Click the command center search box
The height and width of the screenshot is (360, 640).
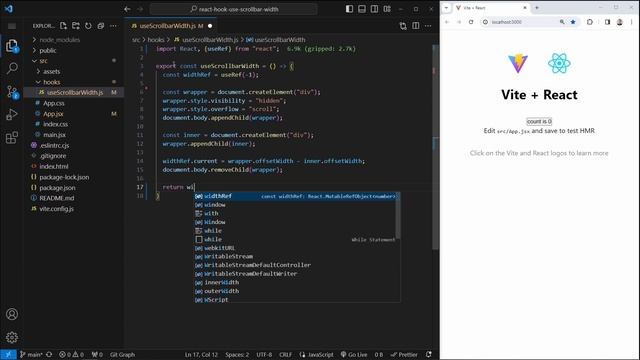[233, 9]
